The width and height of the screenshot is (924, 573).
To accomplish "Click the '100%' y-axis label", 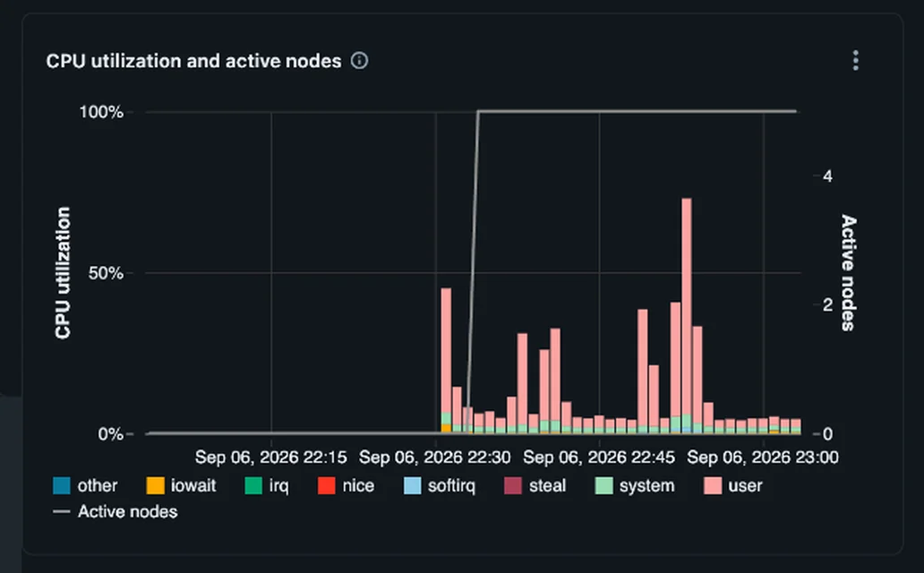I will click(x=101, y=112).
